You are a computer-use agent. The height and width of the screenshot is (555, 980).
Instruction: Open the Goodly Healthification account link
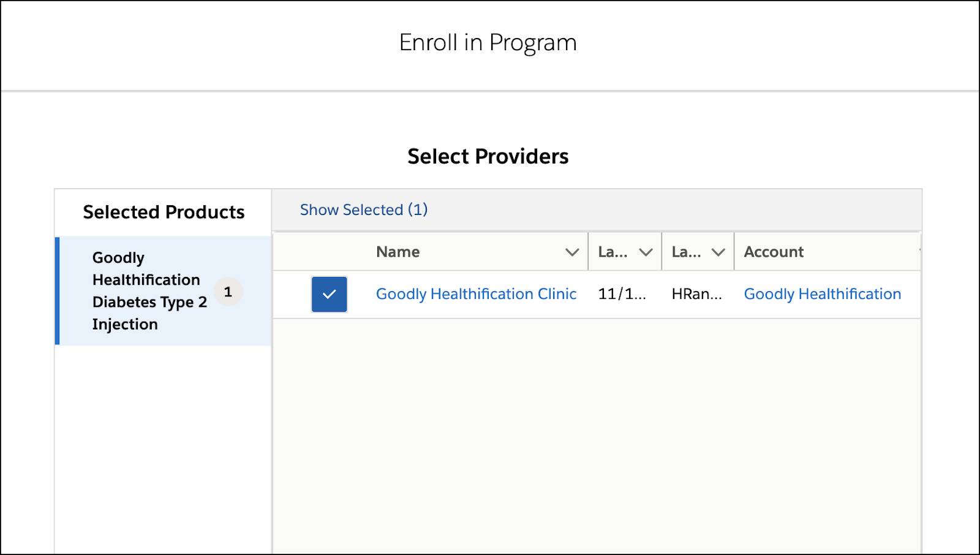point(822,294)
